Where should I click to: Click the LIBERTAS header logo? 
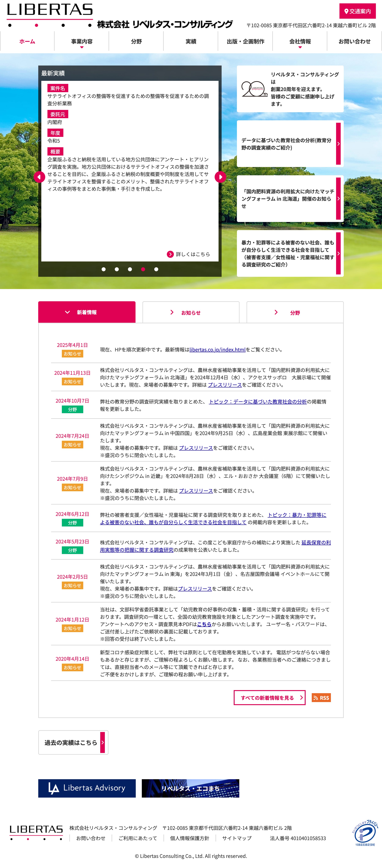pyautogui.click(x=50, y=15)
